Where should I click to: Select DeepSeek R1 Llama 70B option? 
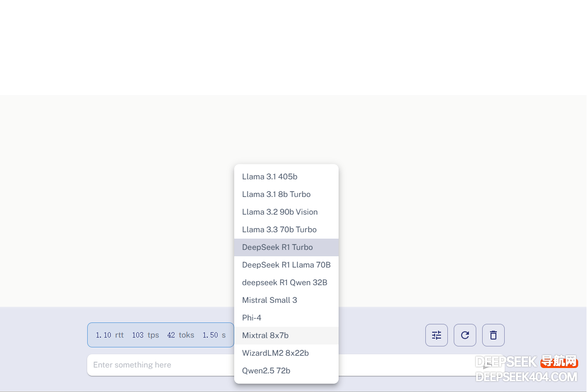tap(286, 265)
